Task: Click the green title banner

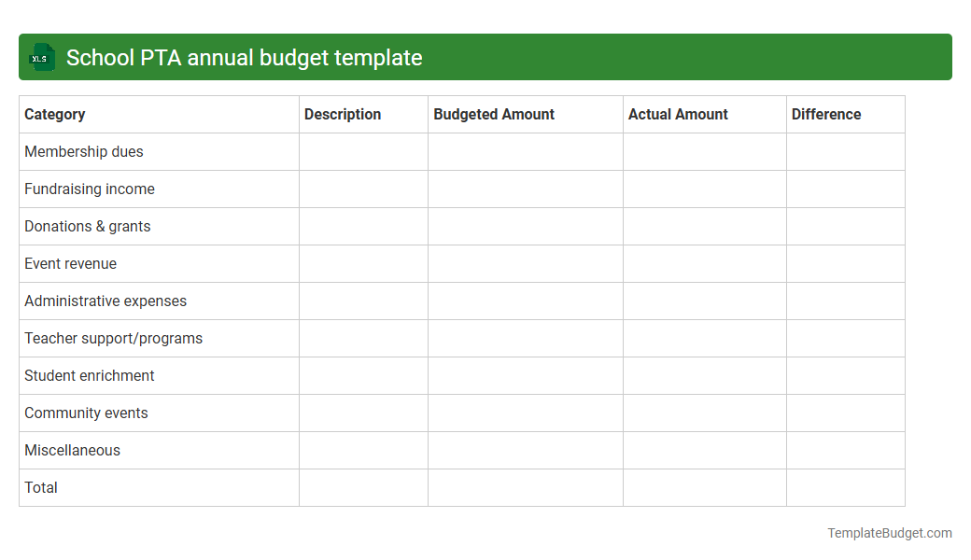Action: point(485,57)
